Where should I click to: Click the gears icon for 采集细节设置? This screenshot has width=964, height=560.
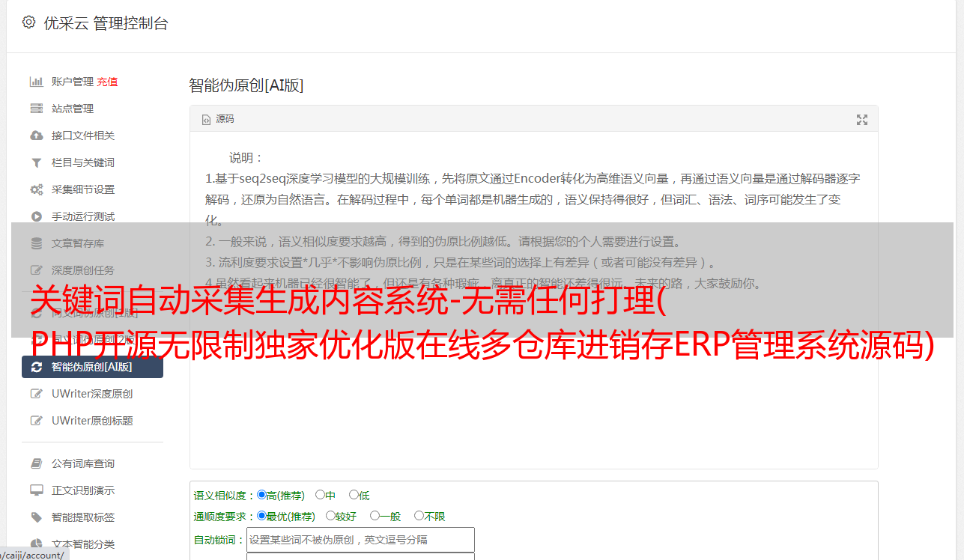pyautogui.click(x=36, y=189)
